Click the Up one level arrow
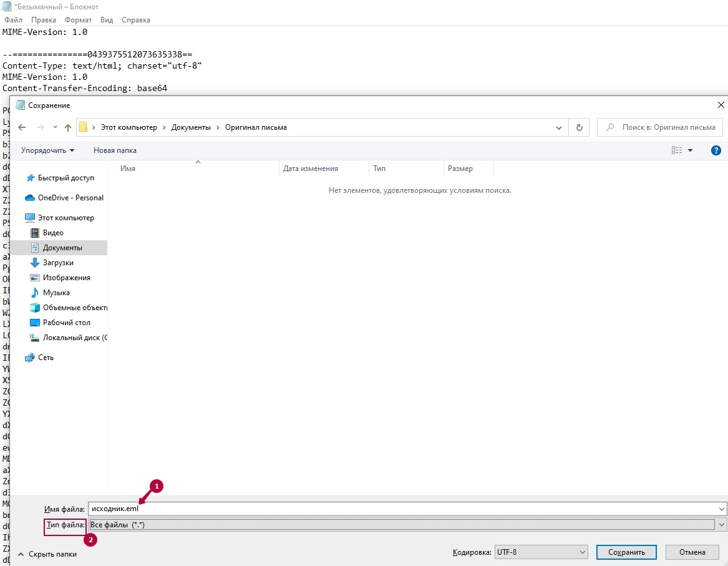728x566 pixels. click(x=68, y=127)
